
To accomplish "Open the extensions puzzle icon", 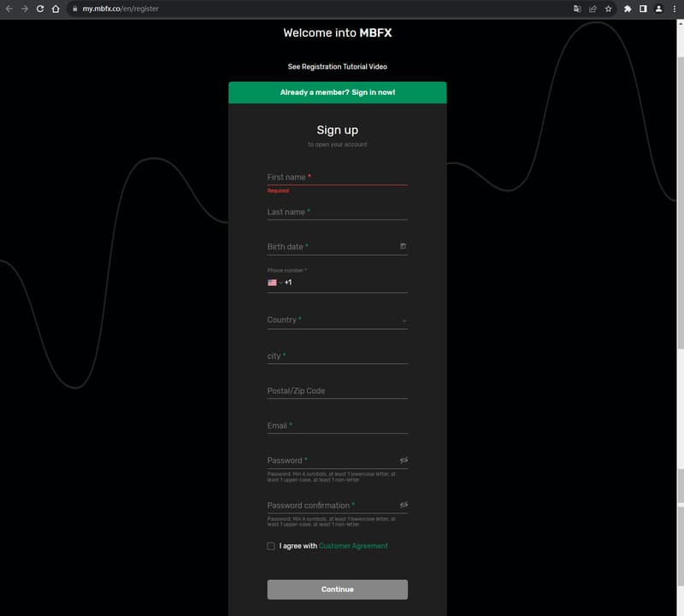I will [628, 9].
